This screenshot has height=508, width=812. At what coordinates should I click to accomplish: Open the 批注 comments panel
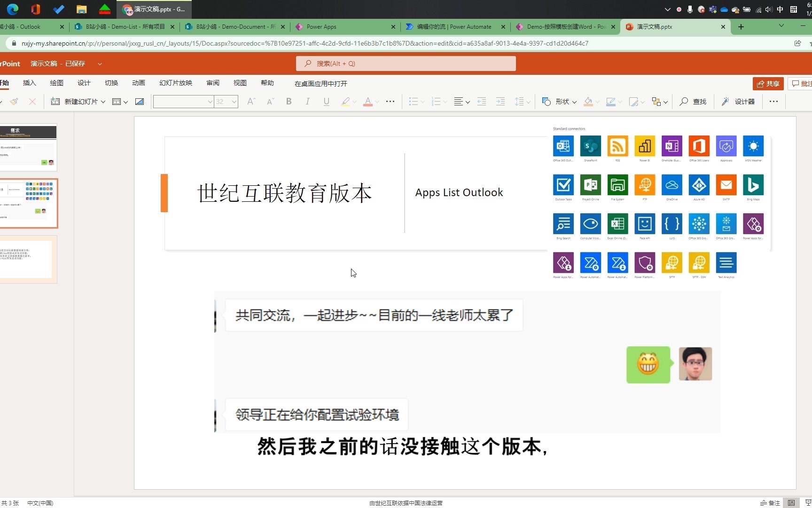pos(802,83)
